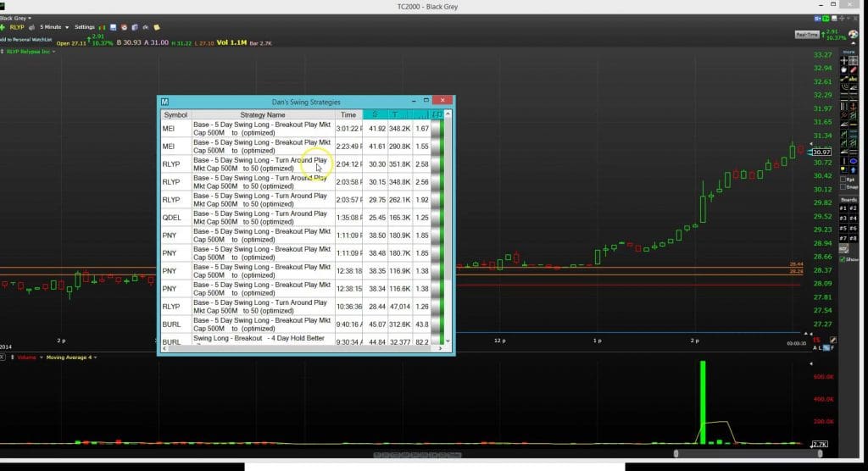Click the candlestick chart style icon
Image resolution: width=868 pixels, height=471 pixels.
tap(102, 27)
